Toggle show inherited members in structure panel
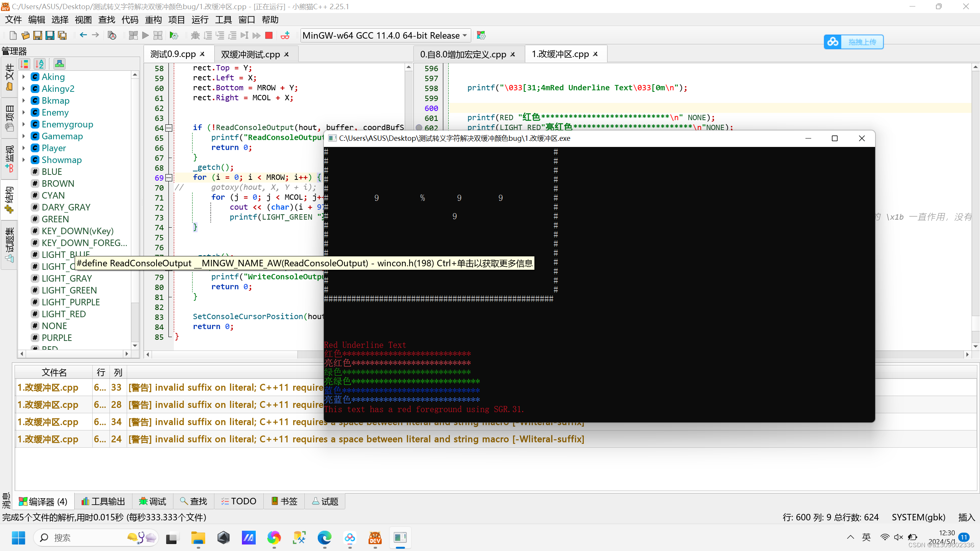Image resolution: width=980 pixels, height=551 pixels. pos(59,64)
